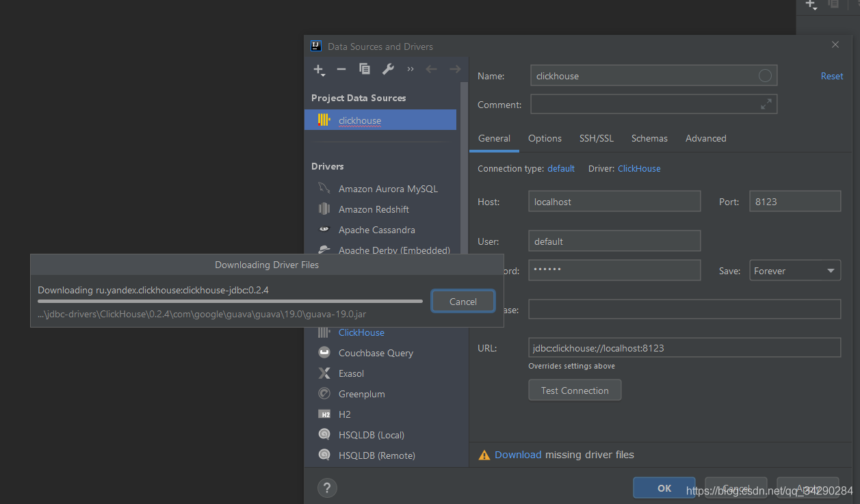Open driver settings wrench icon
Screen dimensions: 860x504
(388, 69)
